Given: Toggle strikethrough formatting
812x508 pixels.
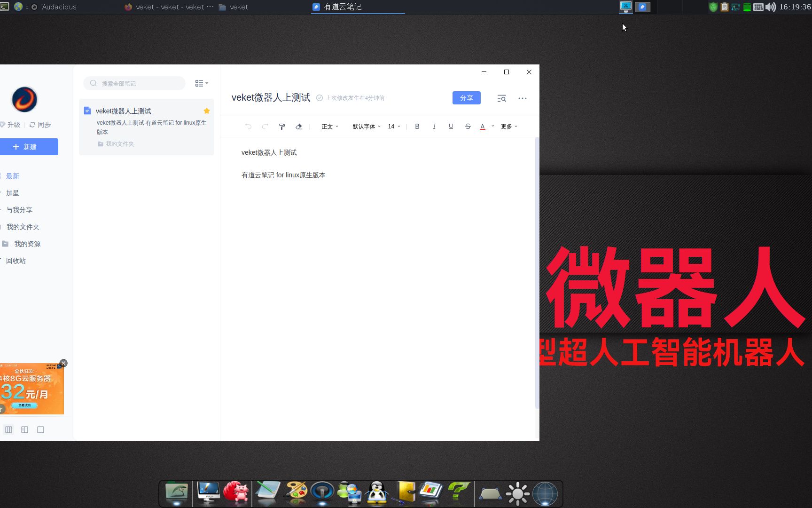Looking at the screenshot, I should click(468, 127).
